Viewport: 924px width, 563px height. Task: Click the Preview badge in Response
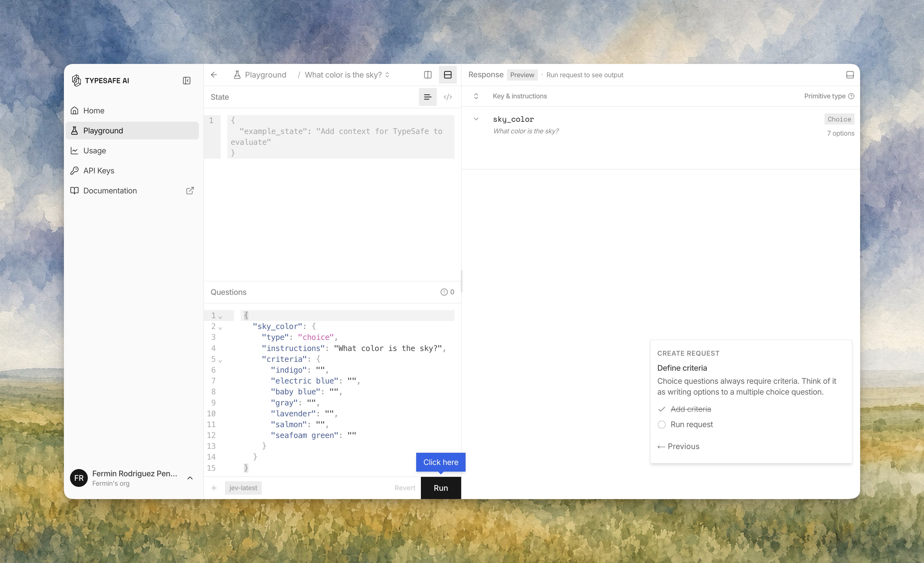pyautogui.click(x=522, y=75)
